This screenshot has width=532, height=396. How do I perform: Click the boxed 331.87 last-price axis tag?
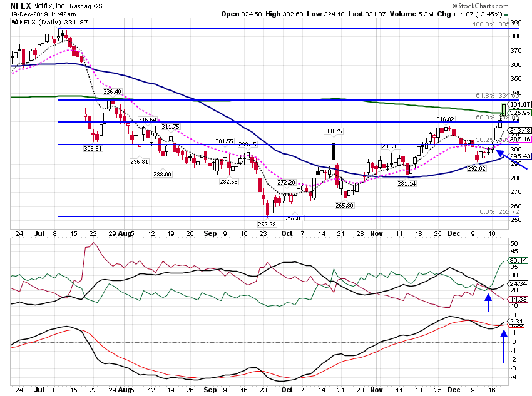pos(520,104)
